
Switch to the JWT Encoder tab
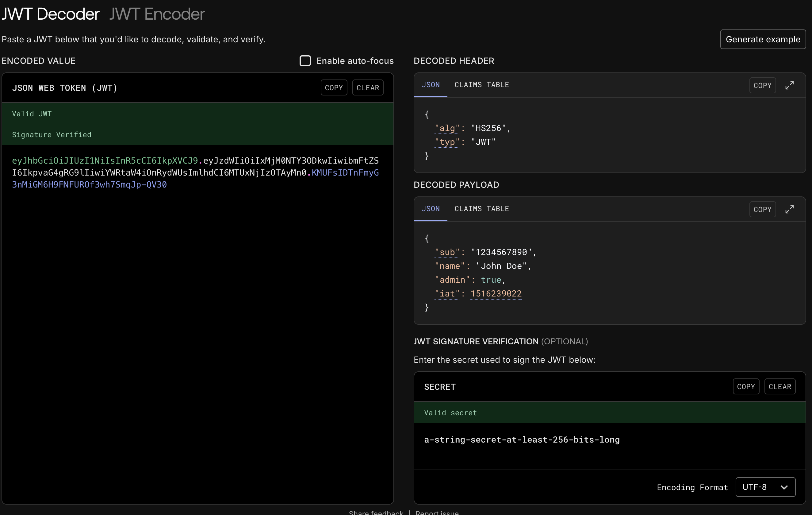(x=157, y=14)
